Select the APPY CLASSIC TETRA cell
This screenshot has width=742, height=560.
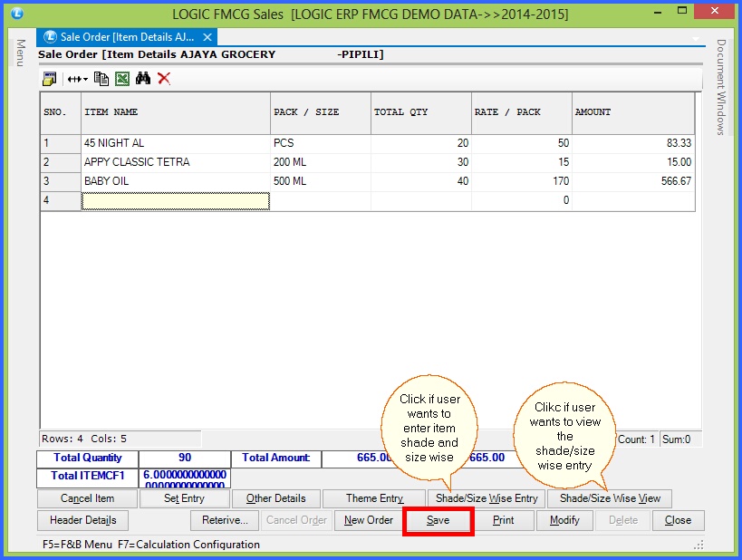coord(176,162)
